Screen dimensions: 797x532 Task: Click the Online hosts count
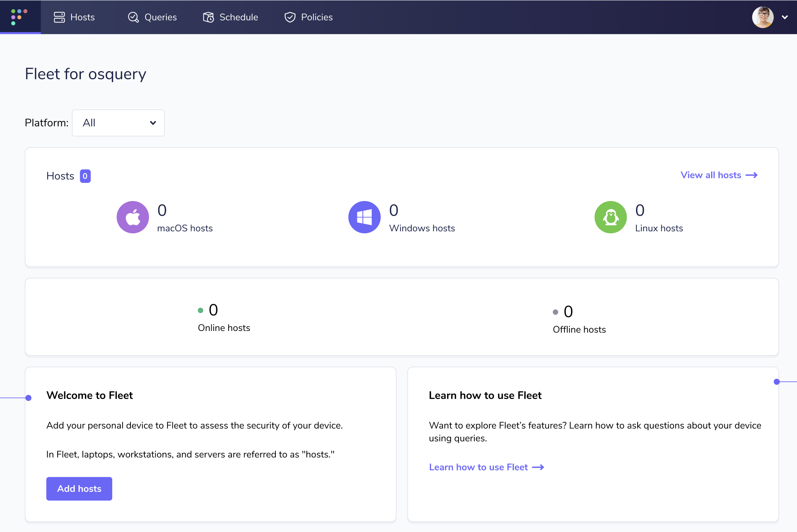click(213, 310)
